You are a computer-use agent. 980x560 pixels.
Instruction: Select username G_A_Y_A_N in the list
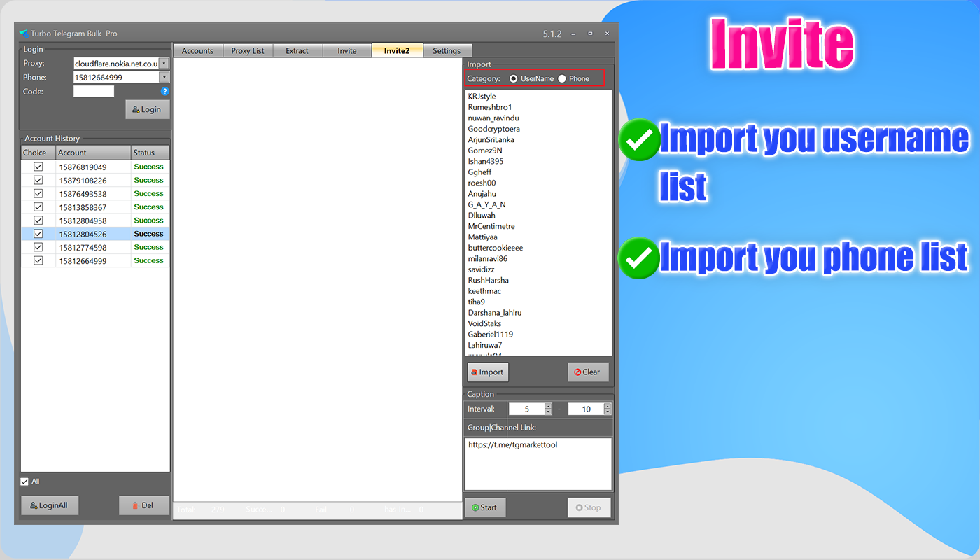click(x=487, y=204)
